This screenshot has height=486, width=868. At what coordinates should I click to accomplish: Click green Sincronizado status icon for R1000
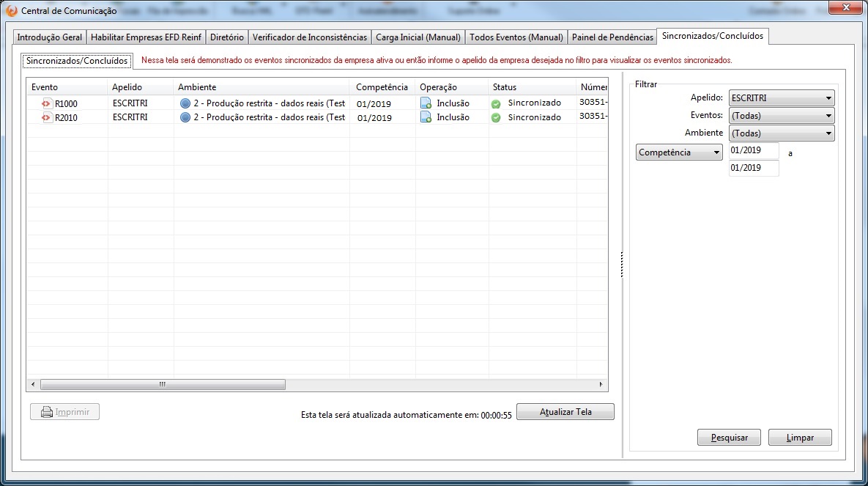coord(496,104)
